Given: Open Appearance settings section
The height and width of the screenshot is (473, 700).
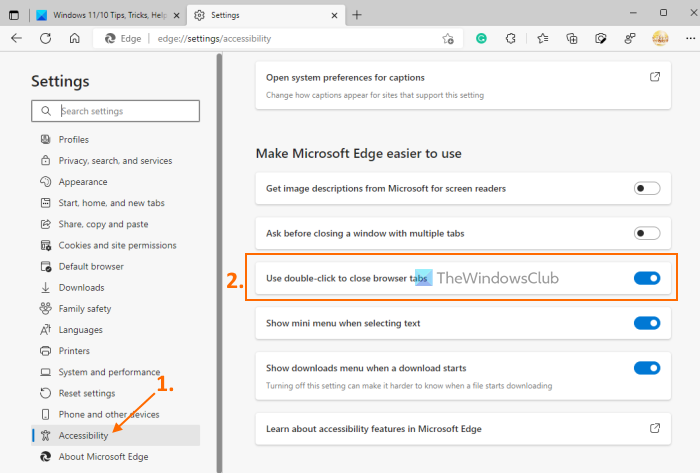Looking at the screenshot, I should coord(115,182).
